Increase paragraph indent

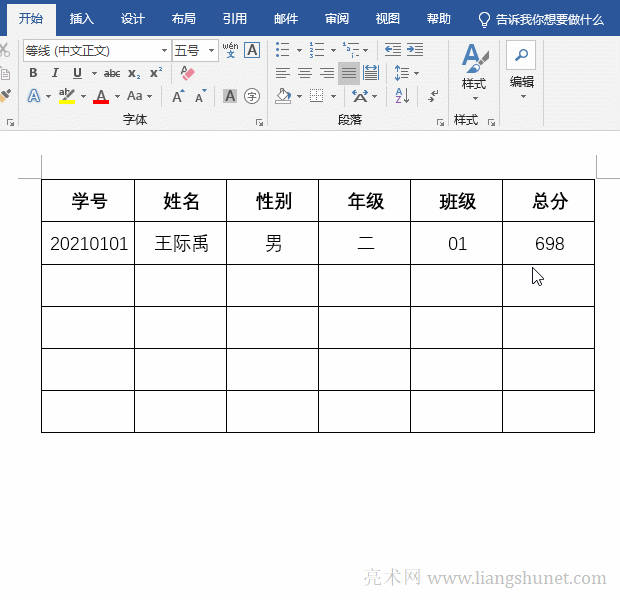click(415, 50)
